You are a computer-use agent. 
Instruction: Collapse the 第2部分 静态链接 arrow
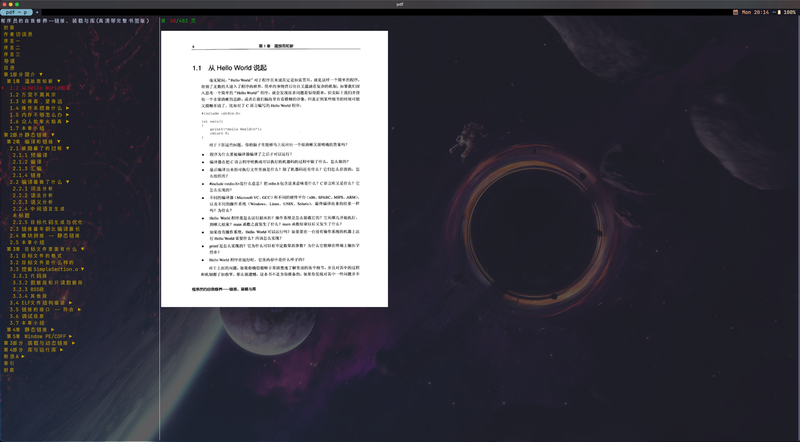[53, 135]
